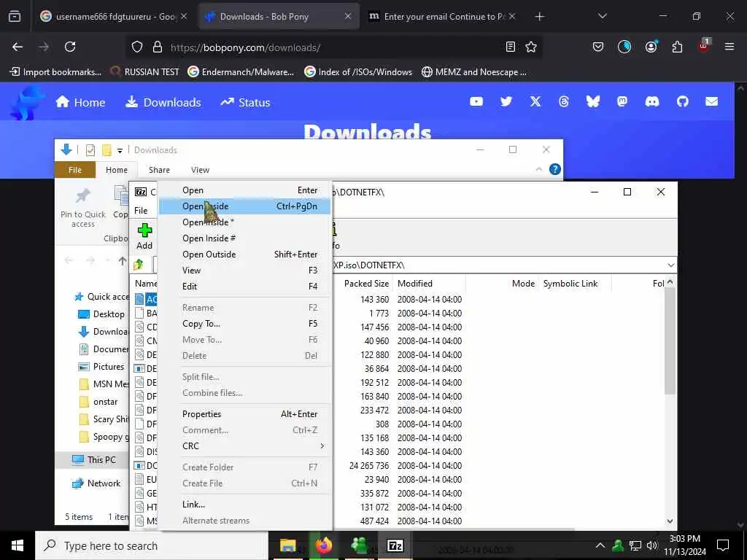Switch to the View ribbon tab in Explorer
Image resolution: width=747 pixels, height=560 pixels.
click(200, 170)
